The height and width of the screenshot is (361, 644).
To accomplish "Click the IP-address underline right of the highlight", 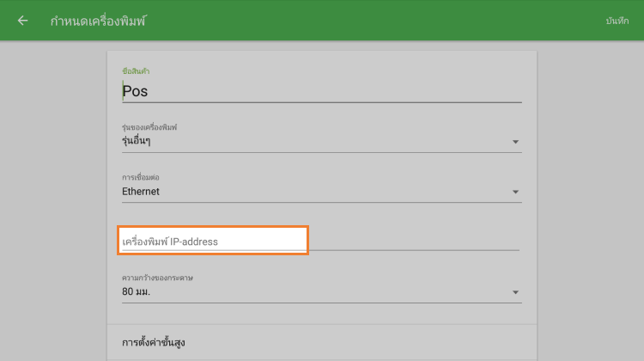I will 412,248.
